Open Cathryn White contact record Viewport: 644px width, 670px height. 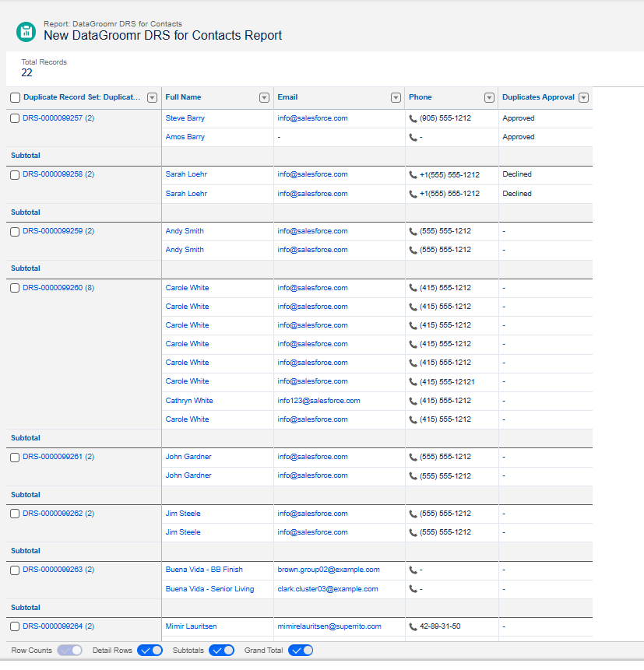(x=189, y=401)
